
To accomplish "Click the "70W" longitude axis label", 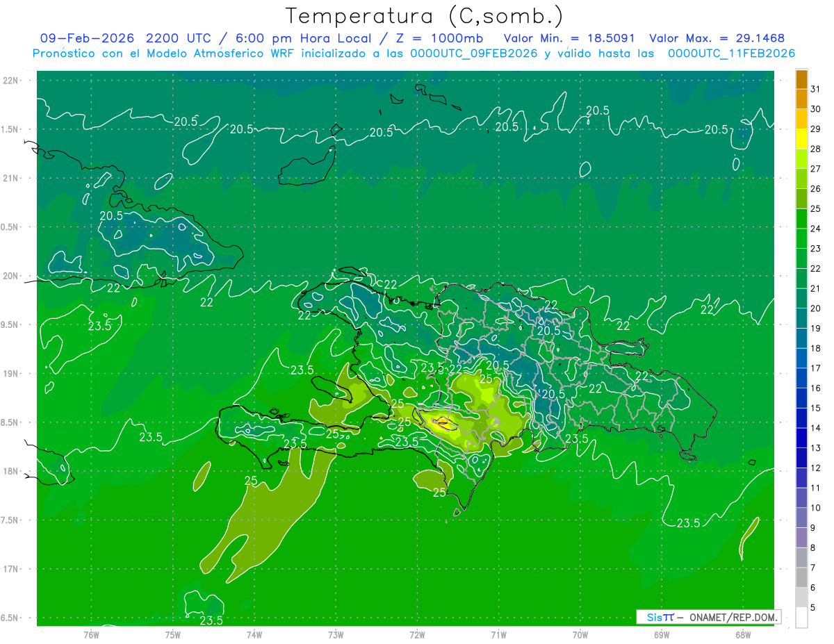I will point(580,635).
